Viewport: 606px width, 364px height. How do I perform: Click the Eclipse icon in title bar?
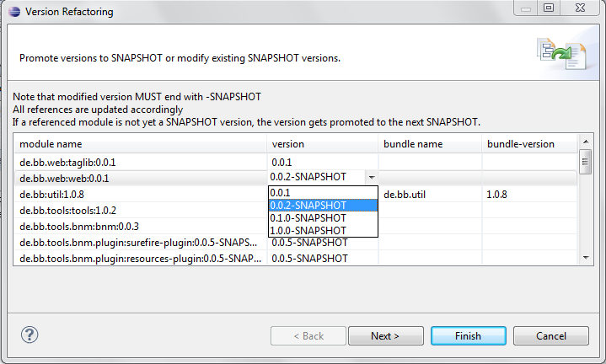click(14, 12)
